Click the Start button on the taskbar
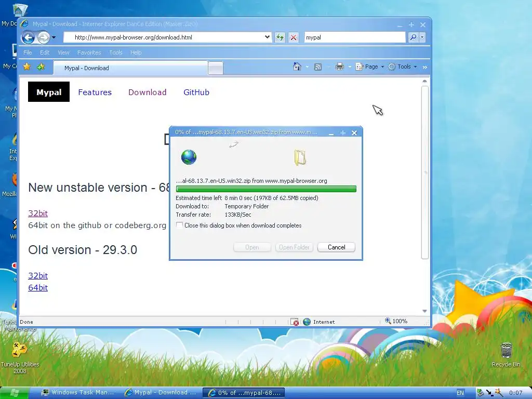 [x=14, y=393]
